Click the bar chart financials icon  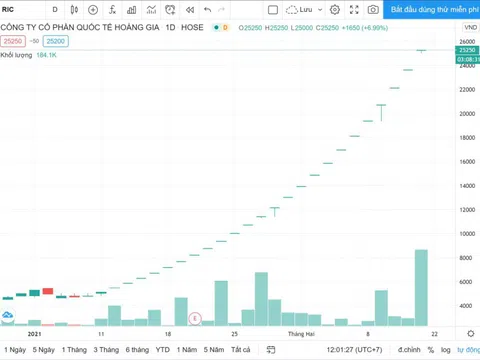click(131, 10)
